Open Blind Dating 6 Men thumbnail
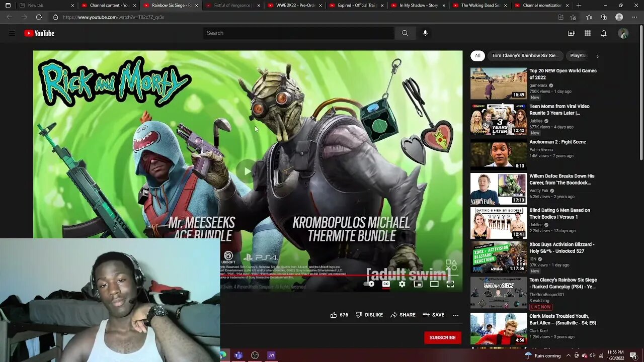This screenshot has height=362, width=644. click(x=499, y=223)
